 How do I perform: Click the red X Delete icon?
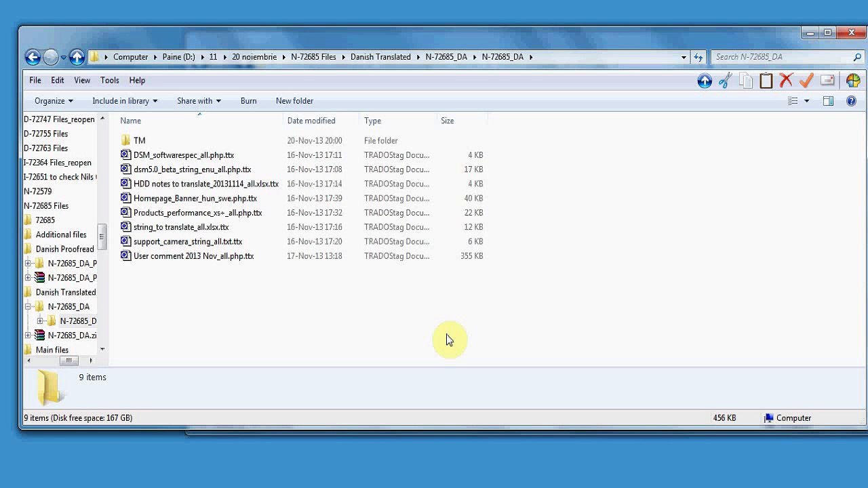pos(787,81)
